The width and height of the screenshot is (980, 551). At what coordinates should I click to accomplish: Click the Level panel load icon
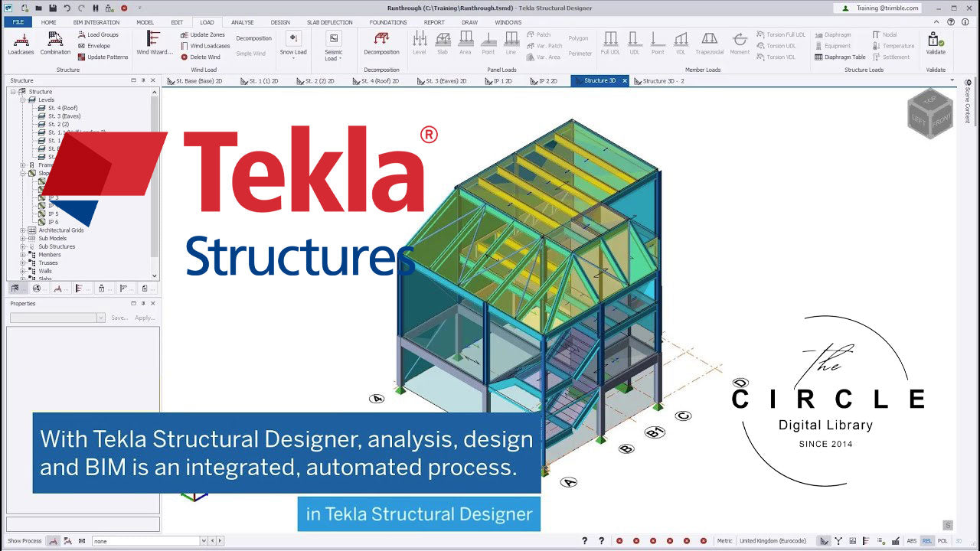coord(420,39)
